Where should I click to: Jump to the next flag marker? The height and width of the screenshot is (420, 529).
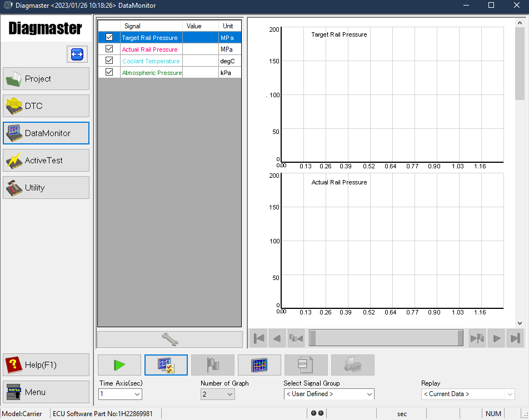tap(477, 338)
